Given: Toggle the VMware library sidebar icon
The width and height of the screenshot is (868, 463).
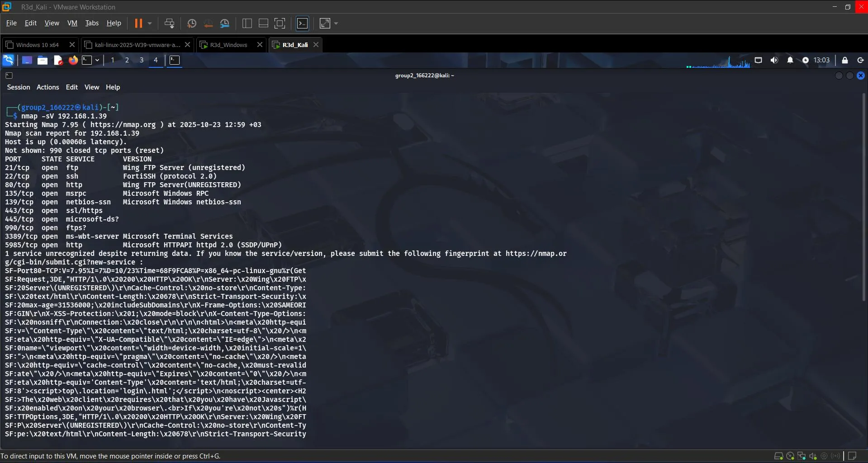Looking at the screenshot, I should [247, 23].
